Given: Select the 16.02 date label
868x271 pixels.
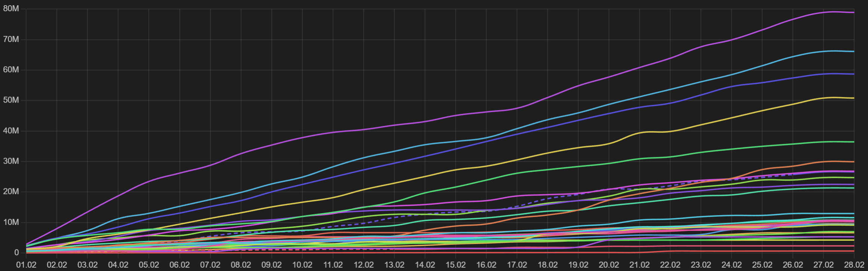Looking at the screenshot, I should tap(486, 265).
